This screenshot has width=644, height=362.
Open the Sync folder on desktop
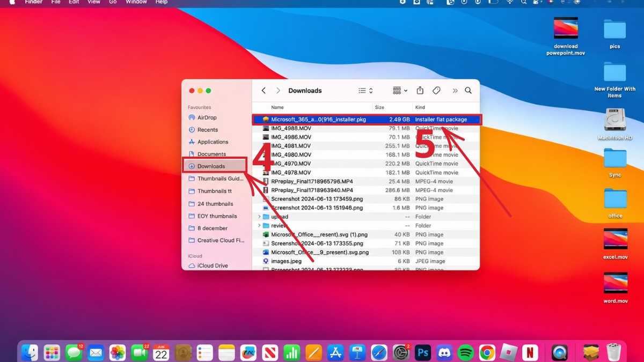coord(615,163)
